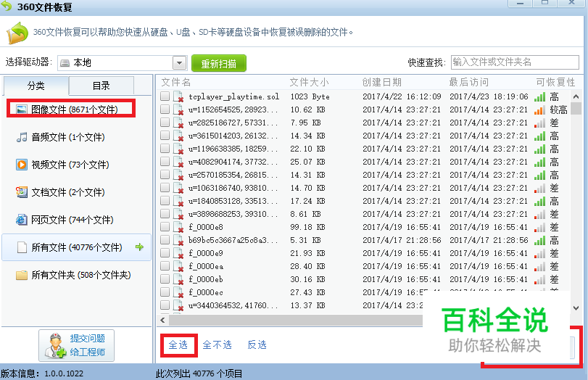The width and height of the screenshot is (588, 380).
Task: Click the 快速查找 search input field
Action: pos(515,62)
